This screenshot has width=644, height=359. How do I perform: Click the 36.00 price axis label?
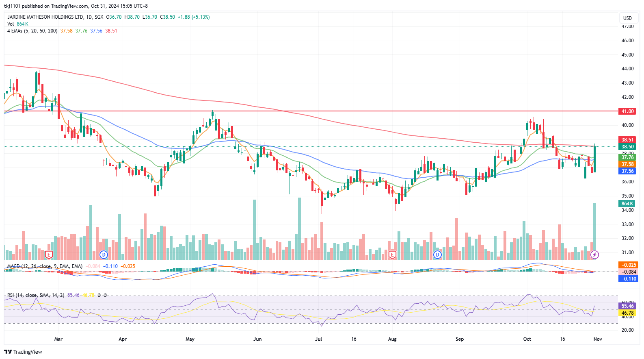[627, 182]
